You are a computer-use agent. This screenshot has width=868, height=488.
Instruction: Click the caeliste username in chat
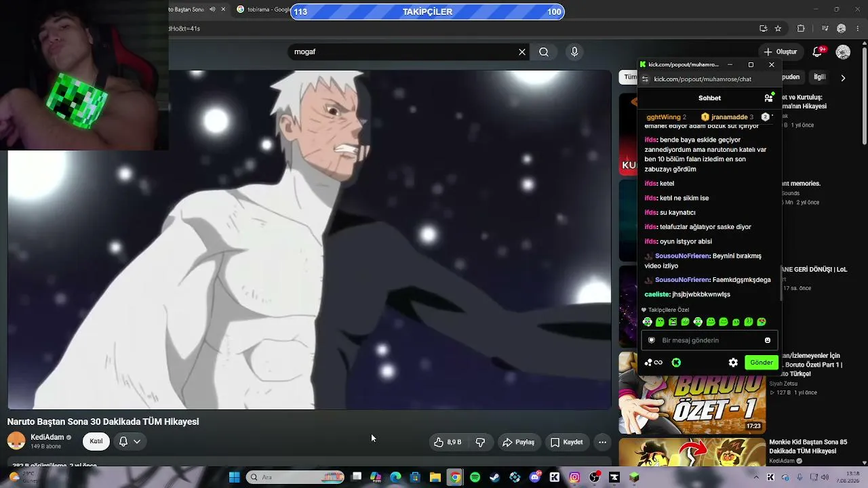click(x=656, y=294)
